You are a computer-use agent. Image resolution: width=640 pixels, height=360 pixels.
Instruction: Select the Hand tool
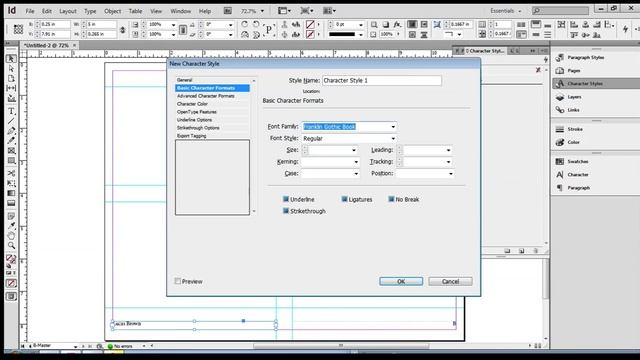click(x=11, y=236)
